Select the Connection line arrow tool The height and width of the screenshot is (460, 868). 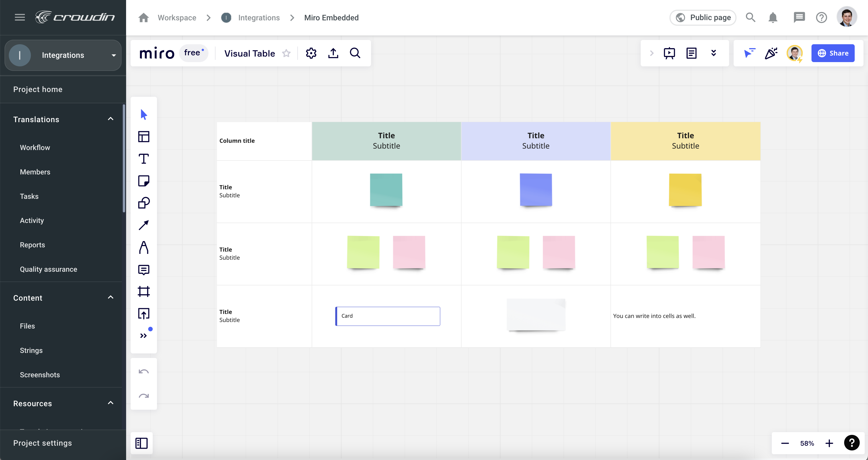point(144,225)
